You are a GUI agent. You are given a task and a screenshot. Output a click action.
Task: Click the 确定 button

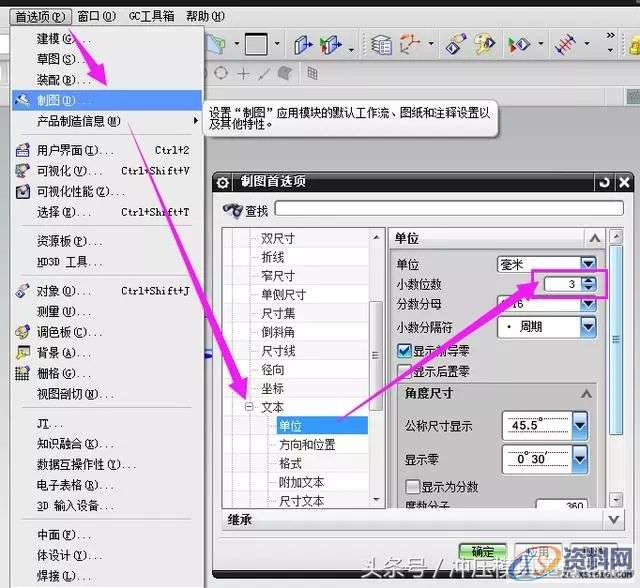click(483, 552)
